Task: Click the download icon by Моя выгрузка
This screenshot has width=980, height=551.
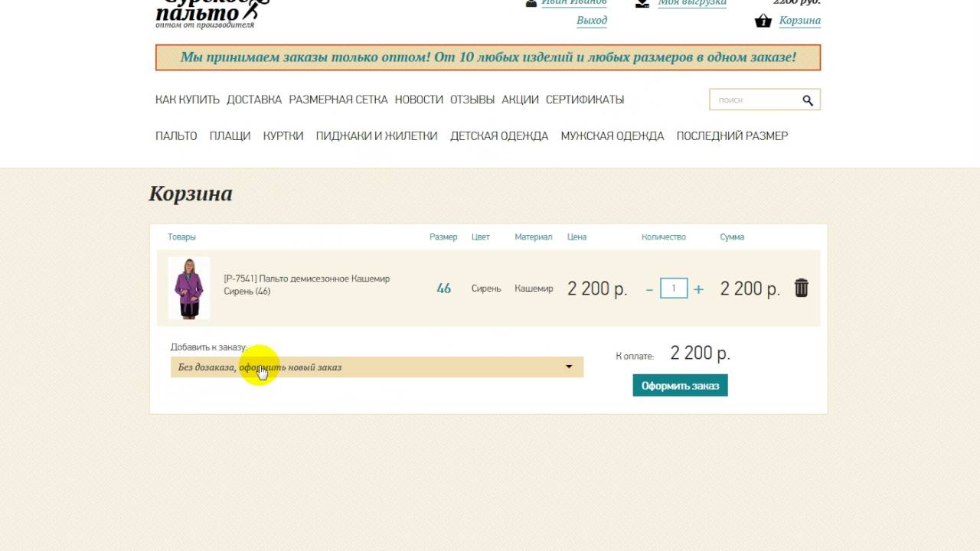Action: coord(642,3)
